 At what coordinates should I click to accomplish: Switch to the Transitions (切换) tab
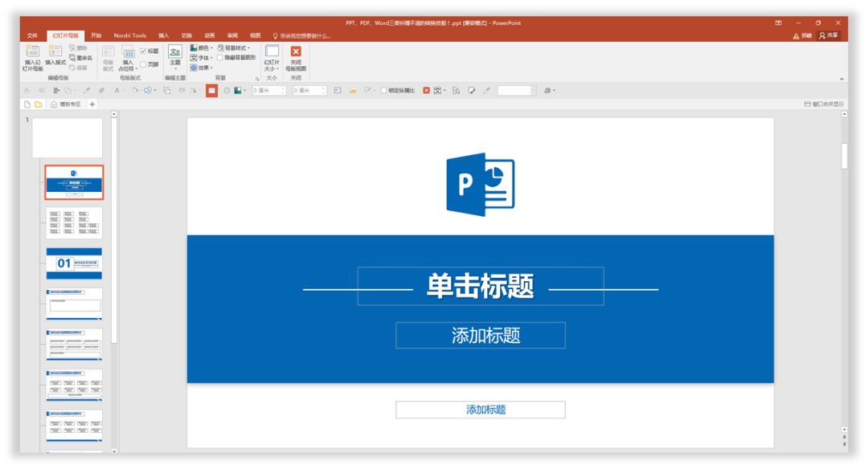pyautogui.click(x=186, y=35)
